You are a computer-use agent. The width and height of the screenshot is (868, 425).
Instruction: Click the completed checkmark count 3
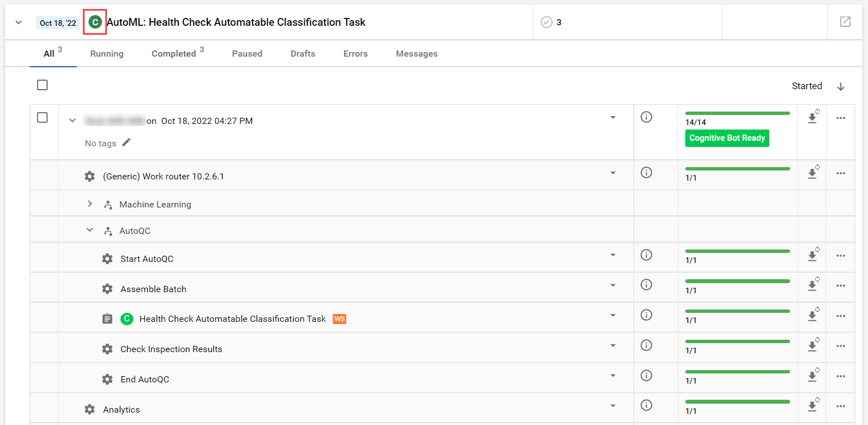551,22
